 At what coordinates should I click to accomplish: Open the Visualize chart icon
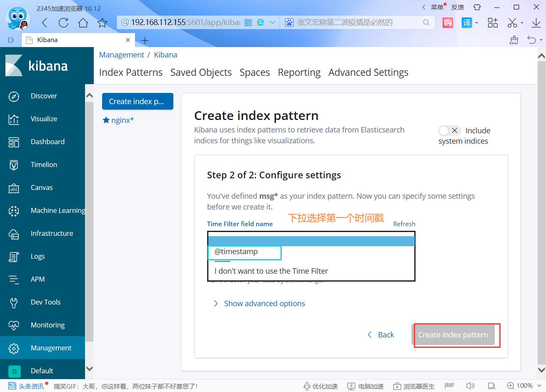tap(14, 119)
